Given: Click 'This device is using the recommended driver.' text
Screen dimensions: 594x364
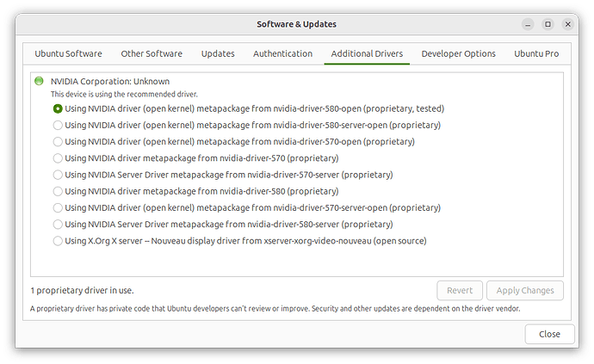Looking at the screenshot, I should click(x=124, y=95).
